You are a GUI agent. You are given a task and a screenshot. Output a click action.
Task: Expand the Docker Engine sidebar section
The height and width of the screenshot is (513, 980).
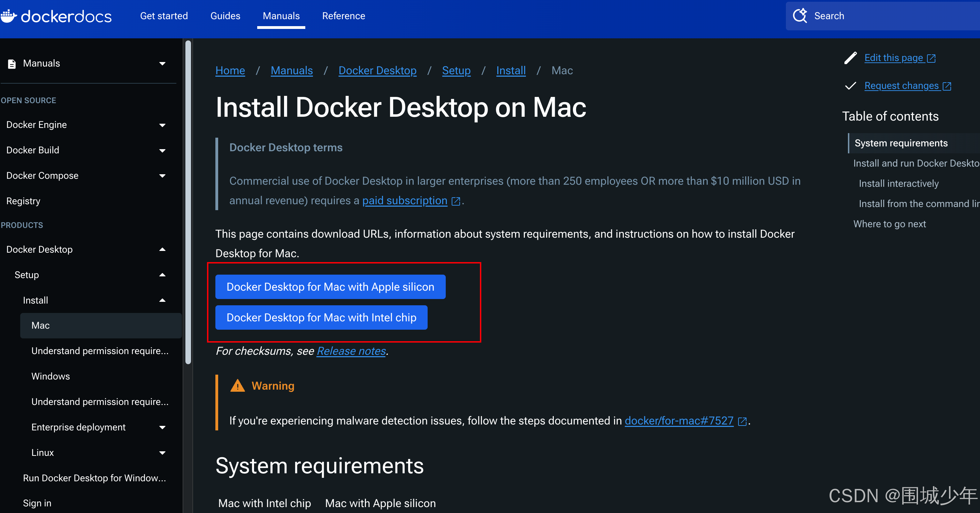pos(163,124)
